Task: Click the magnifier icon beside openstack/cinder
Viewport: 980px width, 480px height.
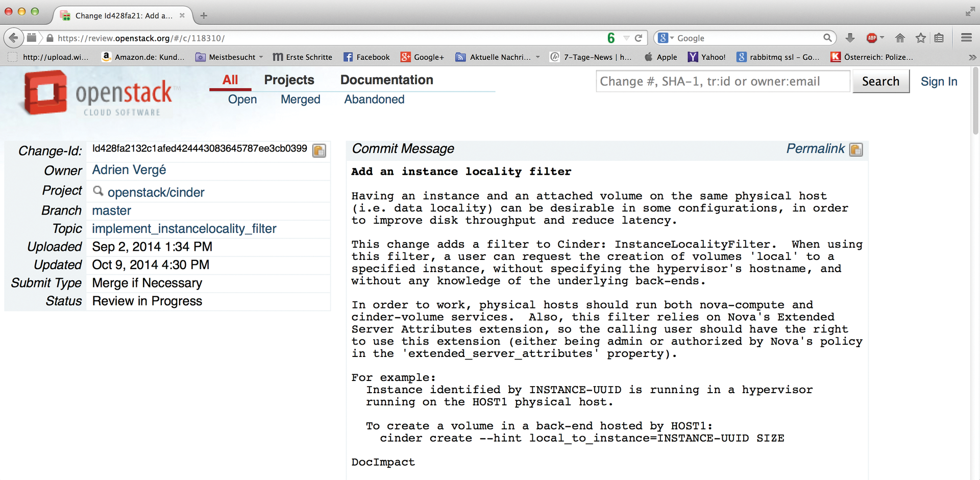Action: click(98, 191)
